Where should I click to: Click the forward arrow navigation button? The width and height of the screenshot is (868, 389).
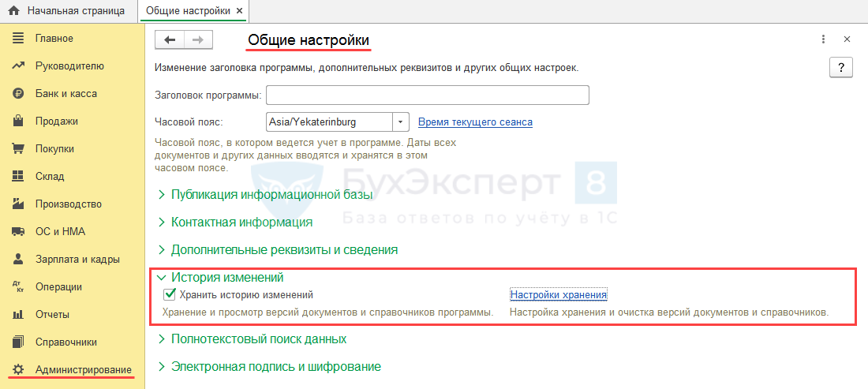coord(198,40)
